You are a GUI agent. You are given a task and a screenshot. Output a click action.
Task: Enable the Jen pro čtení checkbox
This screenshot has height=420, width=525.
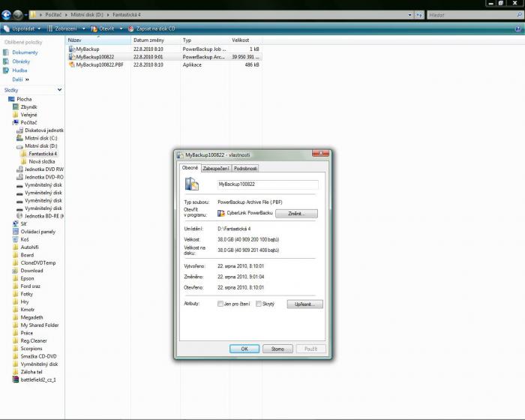(220, 304)
